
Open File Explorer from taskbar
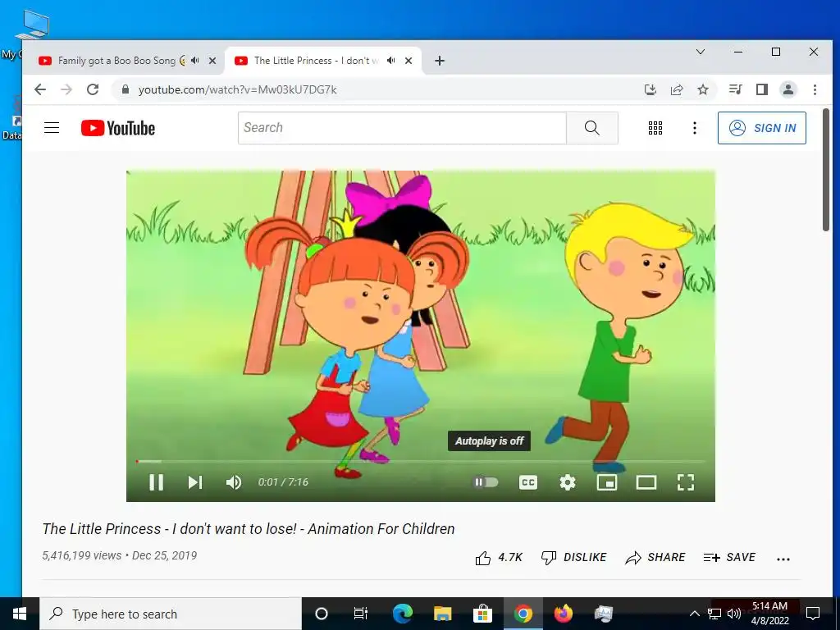(x=442, y=614)
